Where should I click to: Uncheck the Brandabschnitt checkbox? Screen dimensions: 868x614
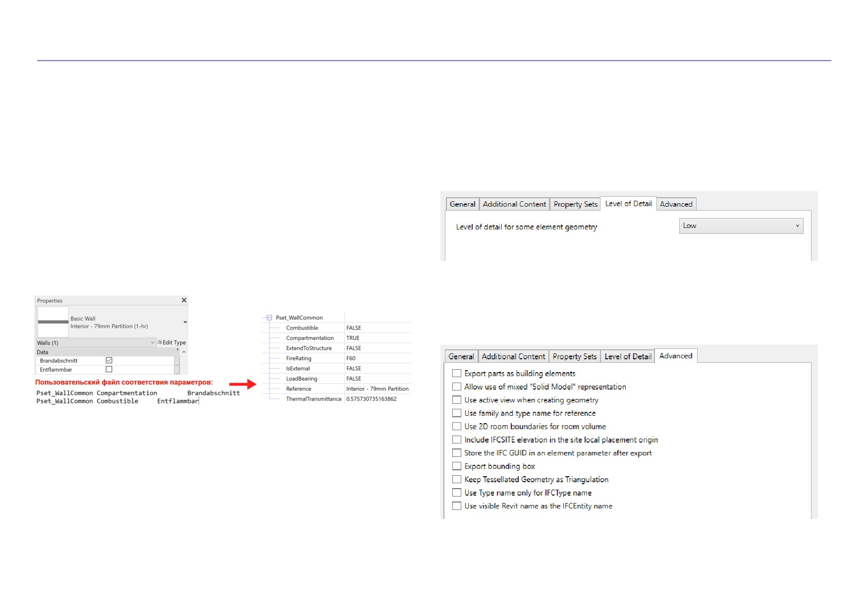click(109, 360)
